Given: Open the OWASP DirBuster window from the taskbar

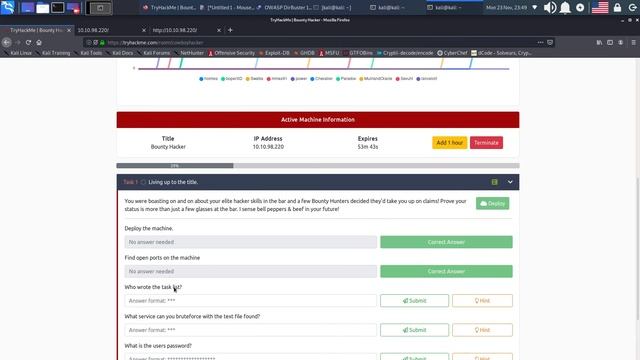Looking at the screenshot, I should pos(284,7).
